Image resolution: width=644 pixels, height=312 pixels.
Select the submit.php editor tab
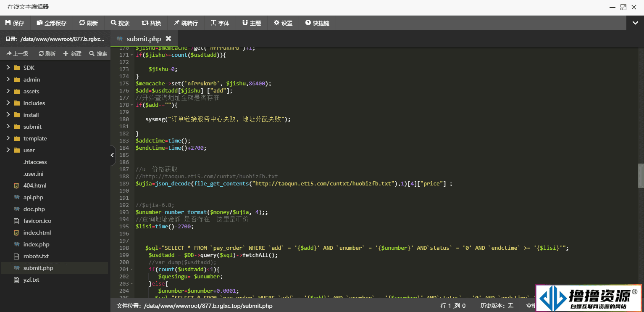pos(144,39)
